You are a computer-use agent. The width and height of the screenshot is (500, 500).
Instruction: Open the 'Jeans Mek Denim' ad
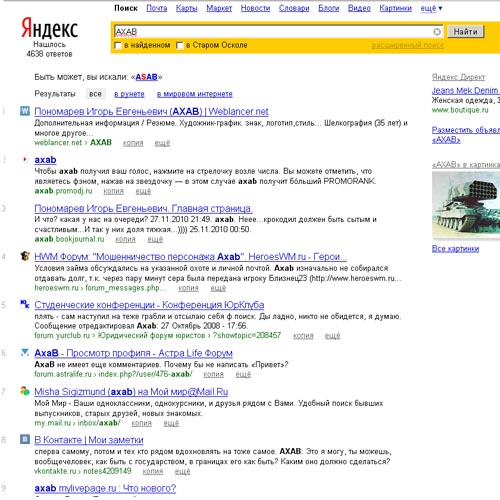[x=465, y=90]
